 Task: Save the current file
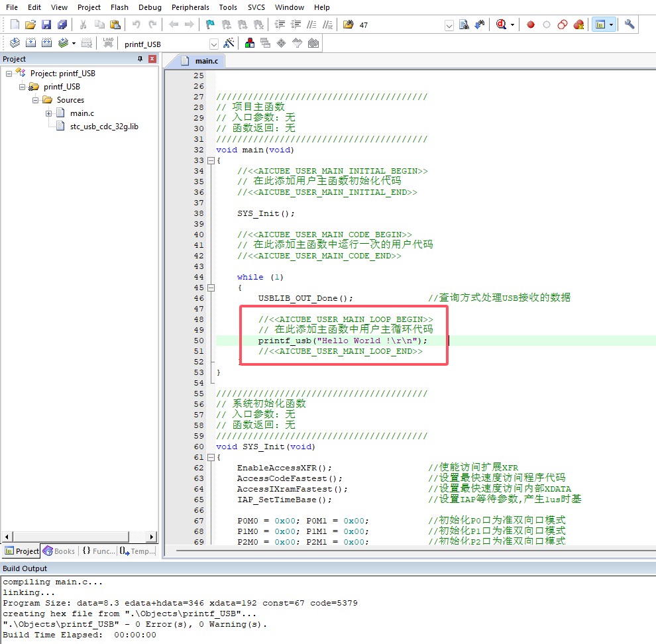pos(46,25)
